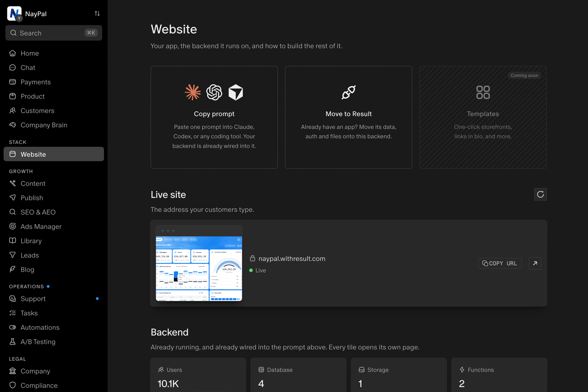Click the Leads funnel icon
This screenshot has height=392, width=588.
[x=12, y=255]
